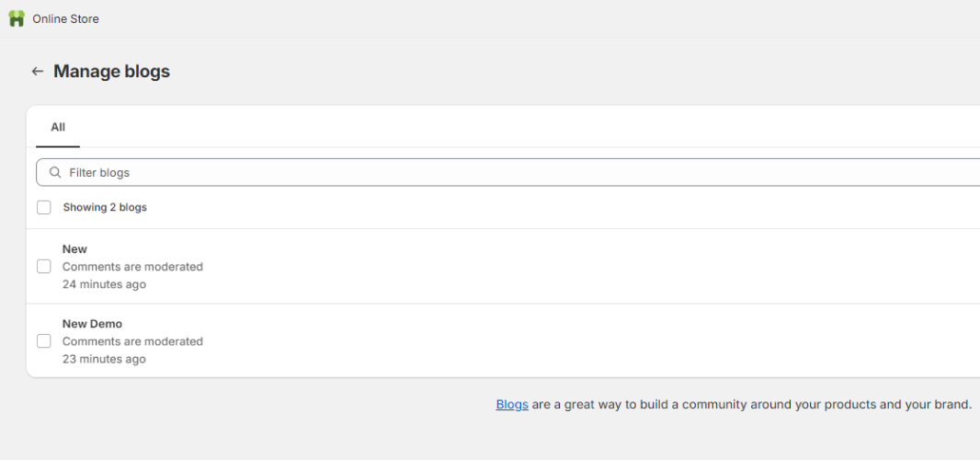Select the All tab
Viewport: 980px width, 460px height.
pyautogui.click(x=58, y=127)
